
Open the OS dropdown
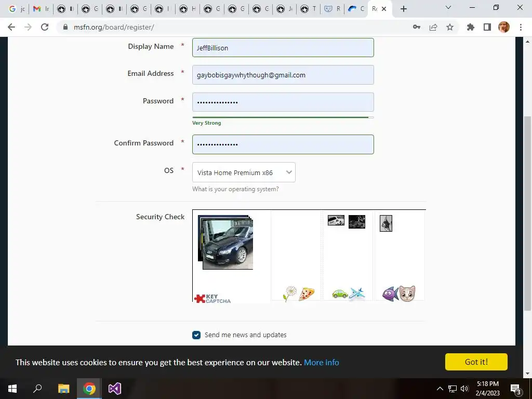pyautogui.click(x=244, y=172)
